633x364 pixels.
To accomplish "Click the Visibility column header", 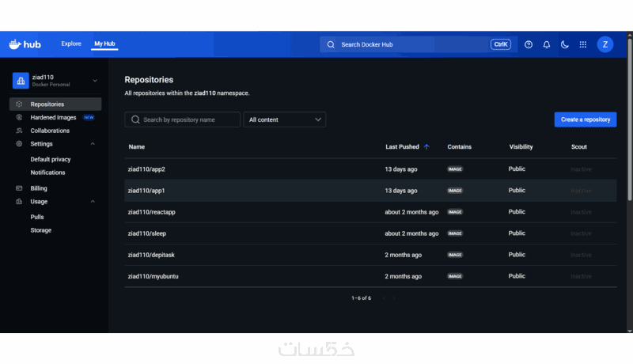I will tap(521, 147).
